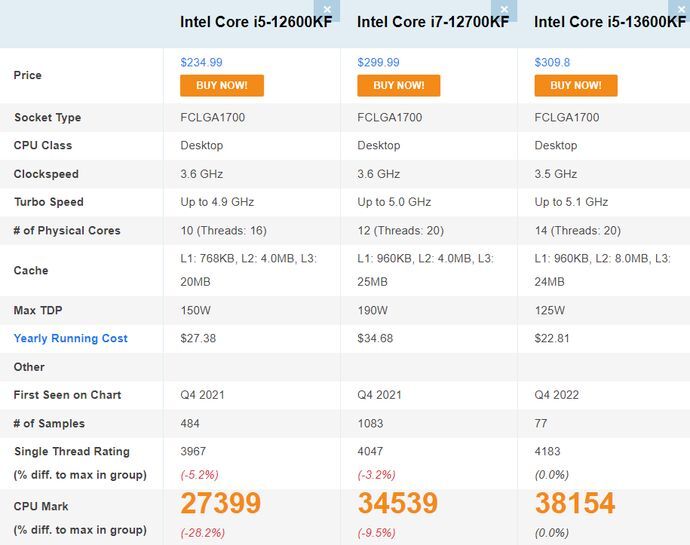This screenshot has width=690, height=545.
Task: Open the $299.99 price link
Action: pyautogui.click(x=378, y=62)
